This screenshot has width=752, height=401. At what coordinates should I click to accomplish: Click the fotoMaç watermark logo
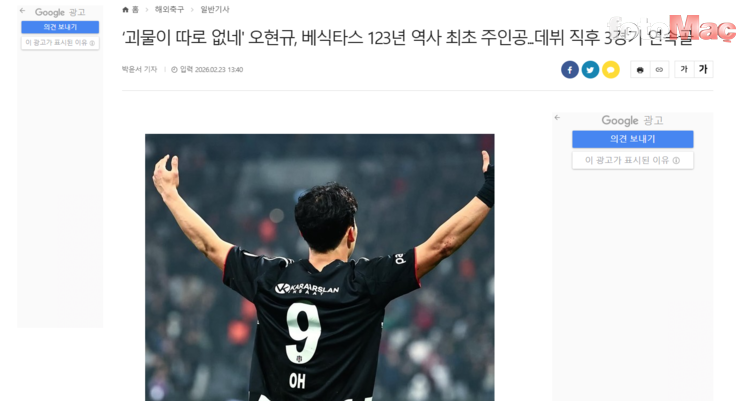[671, 28]
